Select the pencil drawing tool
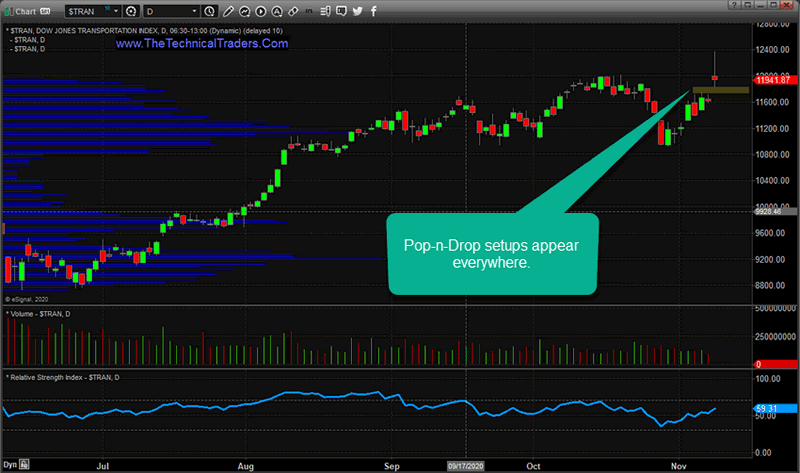This screenshot has height=473, width=800. point(229,11)
